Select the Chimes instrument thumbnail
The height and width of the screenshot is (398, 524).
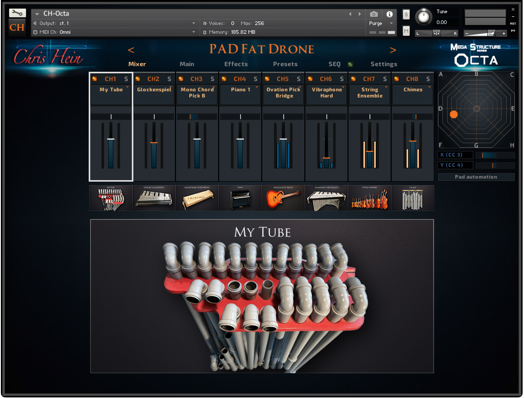pos(413,198)
